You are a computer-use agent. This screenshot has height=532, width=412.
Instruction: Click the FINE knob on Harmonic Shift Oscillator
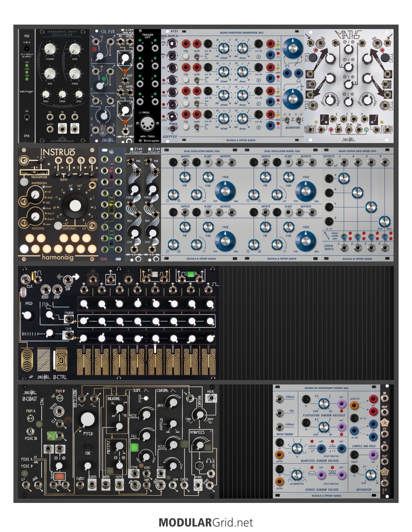click(x=50, y=74)
